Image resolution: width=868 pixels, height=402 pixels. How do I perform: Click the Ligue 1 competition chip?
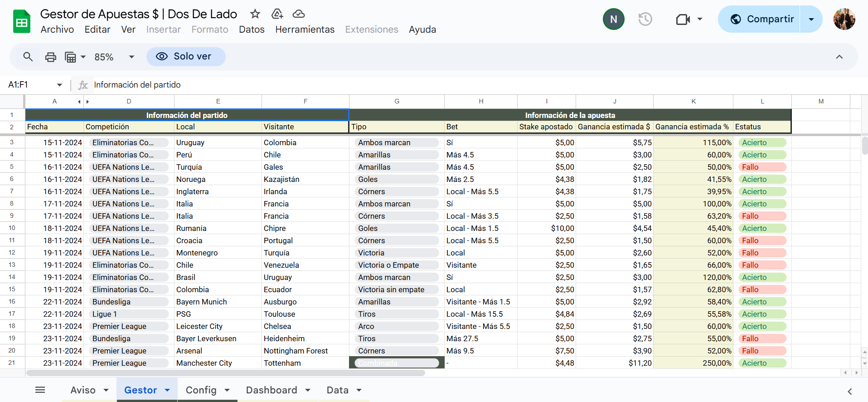(129, 314)
